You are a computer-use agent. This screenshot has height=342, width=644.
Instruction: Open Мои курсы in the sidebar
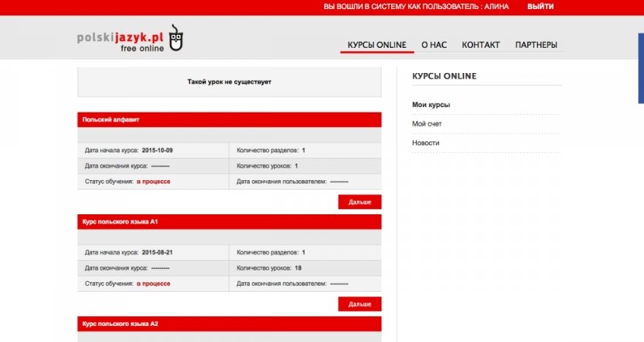[431, 105]
